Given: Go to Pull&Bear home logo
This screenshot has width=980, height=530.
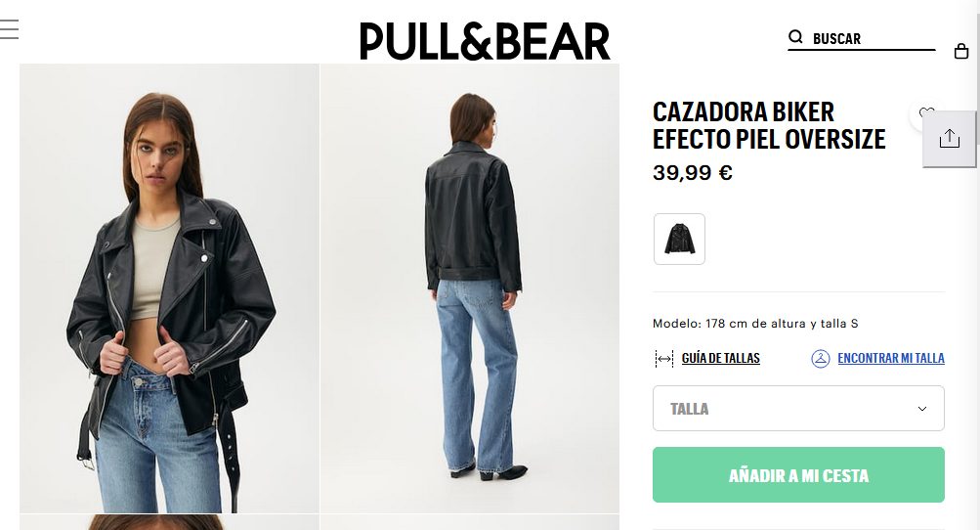Looking at the screenshot, I should pyautogui.click(x=485, y=41).
